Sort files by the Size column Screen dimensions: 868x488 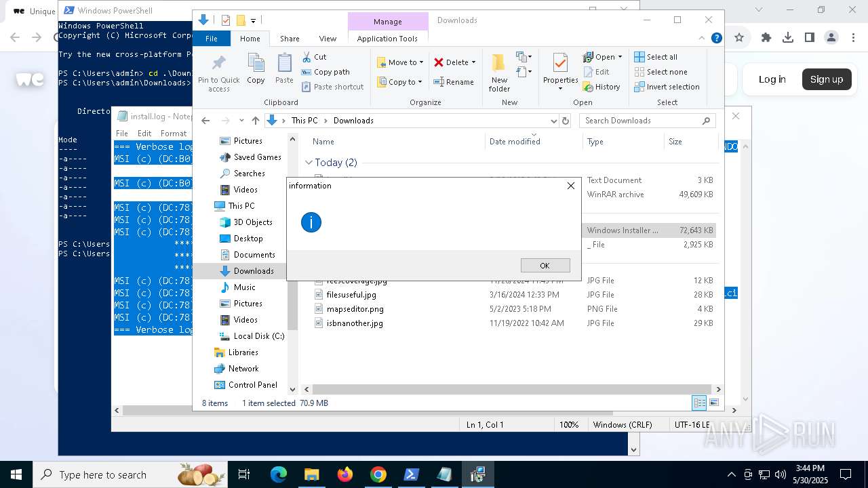[675, 142]
